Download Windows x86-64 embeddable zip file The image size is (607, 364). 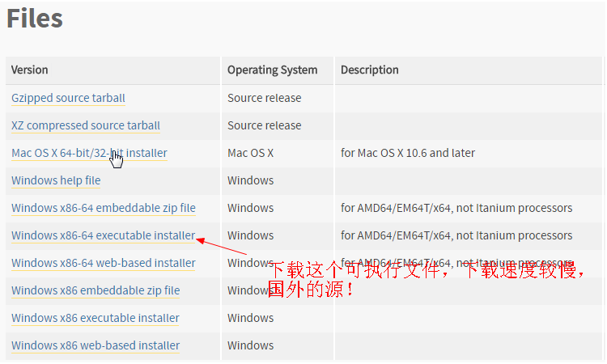click(x=104, y=208)
